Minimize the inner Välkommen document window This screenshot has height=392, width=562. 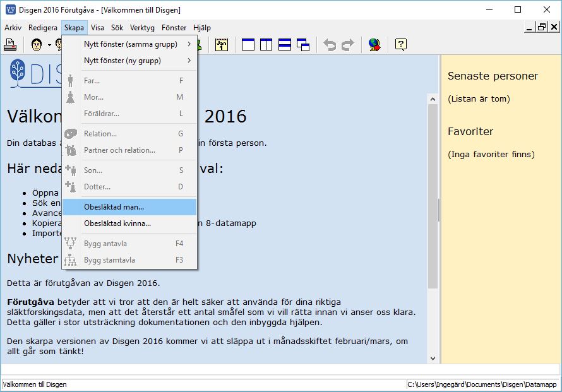point(529,27)
